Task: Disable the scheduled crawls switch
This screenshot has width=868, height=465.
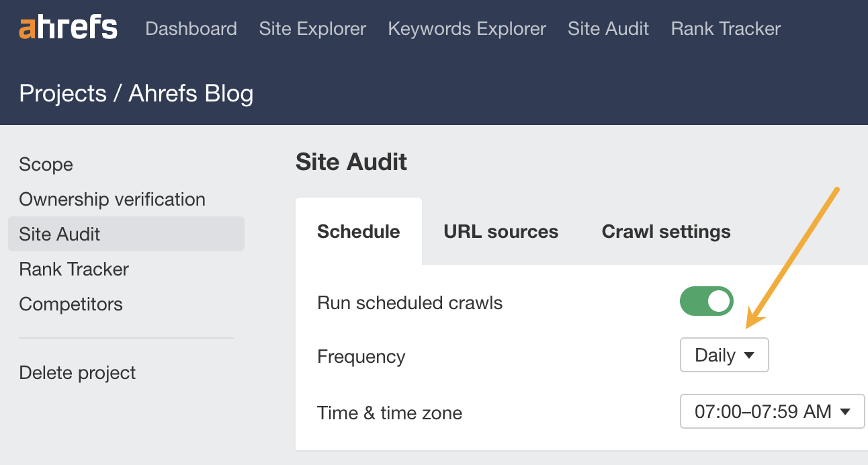Action: [x=705, y=301]
